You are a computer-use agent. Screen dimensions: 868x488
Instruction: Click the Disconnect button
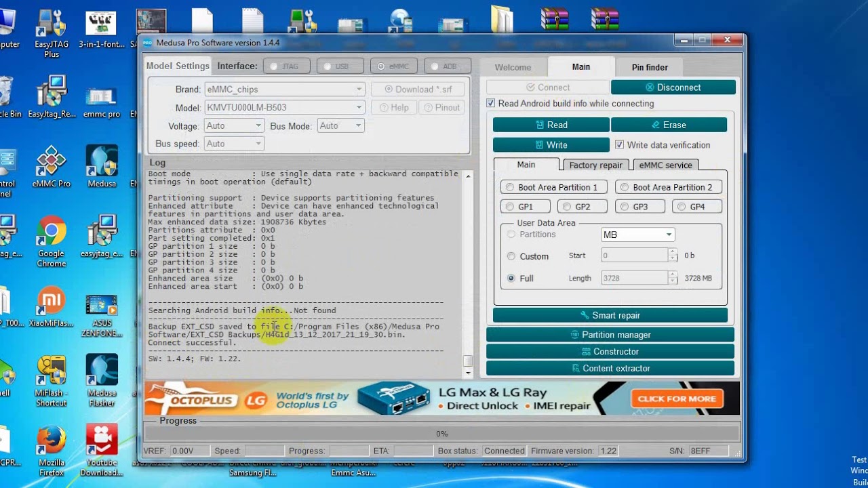click(673, 87)
